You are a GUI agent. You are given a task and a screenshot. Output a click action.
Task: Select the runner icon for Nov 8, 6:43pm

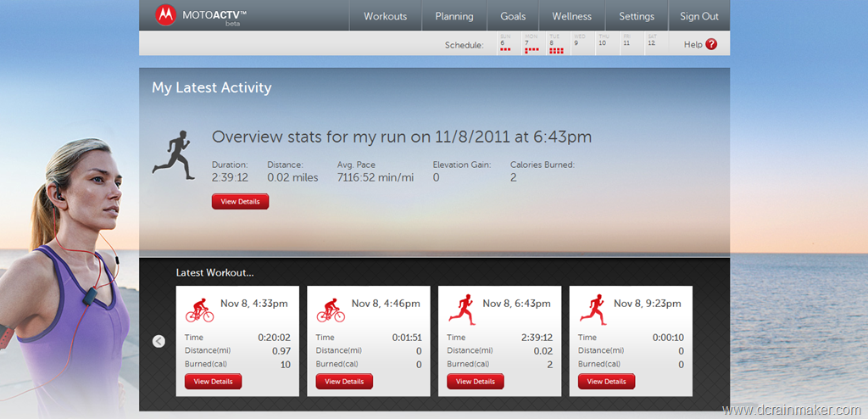tap(462, 310)
